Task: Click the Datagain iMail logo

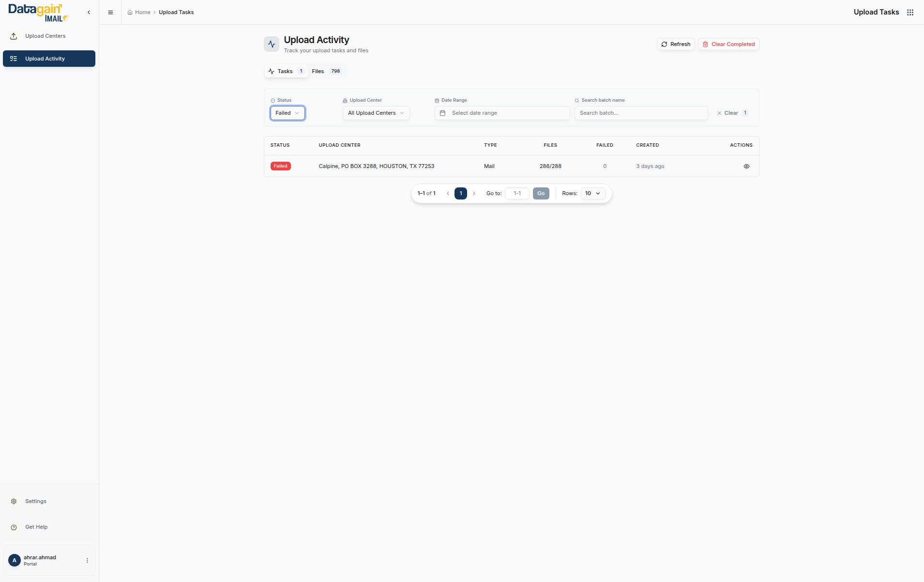Action: [38, 13]
